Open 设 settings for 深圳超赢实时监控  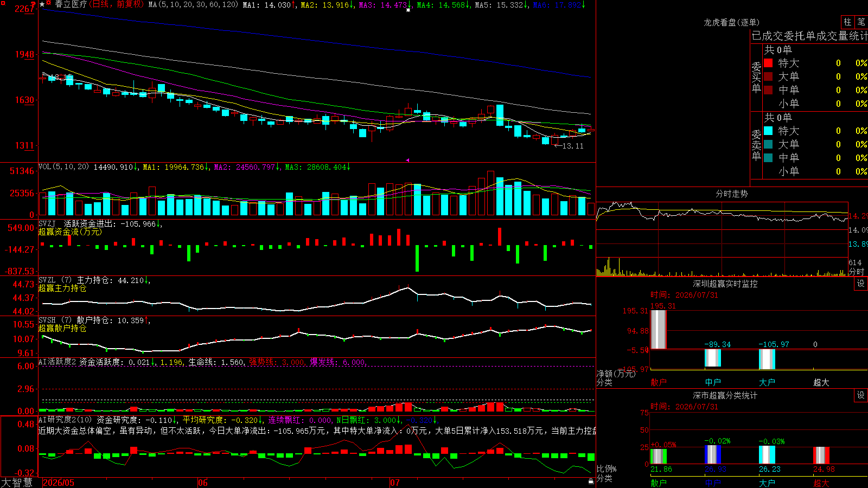click(x=861, y=284)
